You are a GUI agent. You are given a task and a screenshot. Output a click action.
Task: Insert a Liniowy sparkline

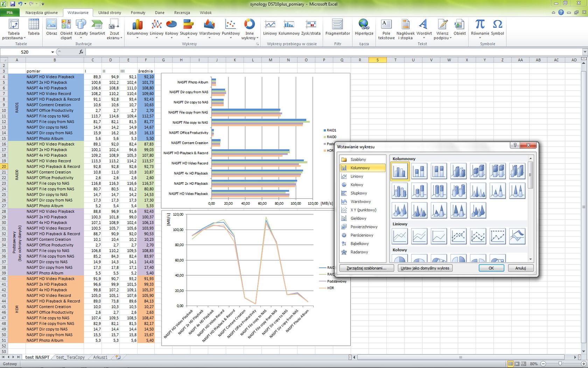coord(270,27)
